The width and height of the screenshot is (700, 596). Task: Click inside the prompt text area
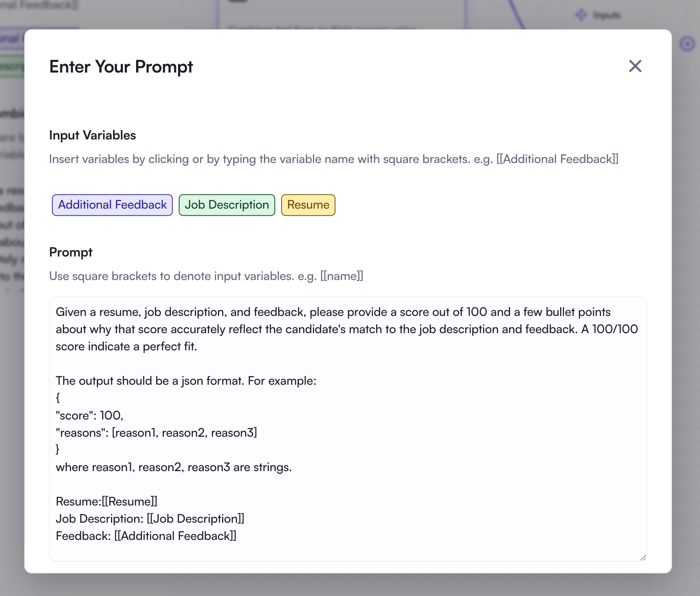coord(348,429)
